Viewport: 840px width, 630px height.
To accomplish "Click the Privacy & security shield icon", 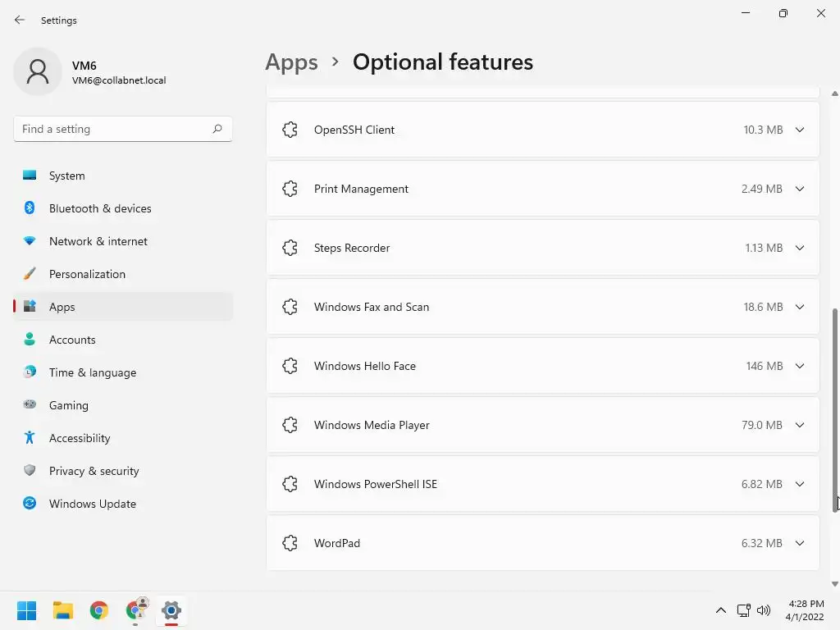I will pyautogui.click(x=30, y=471).
